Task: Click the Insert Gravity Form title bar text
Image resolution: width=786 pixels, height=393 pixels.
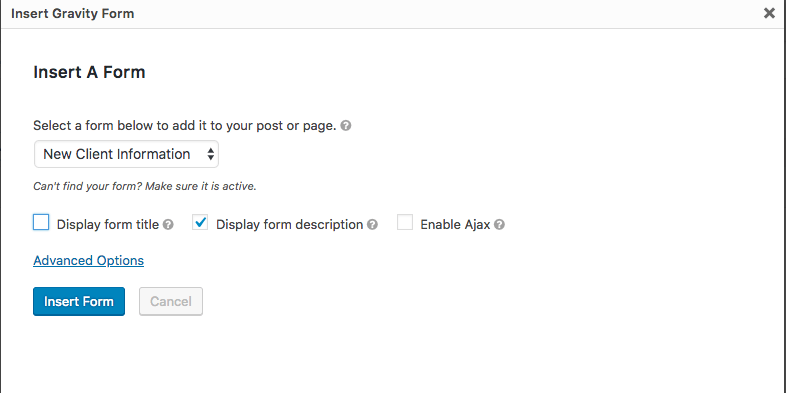Action: point(73,14)
